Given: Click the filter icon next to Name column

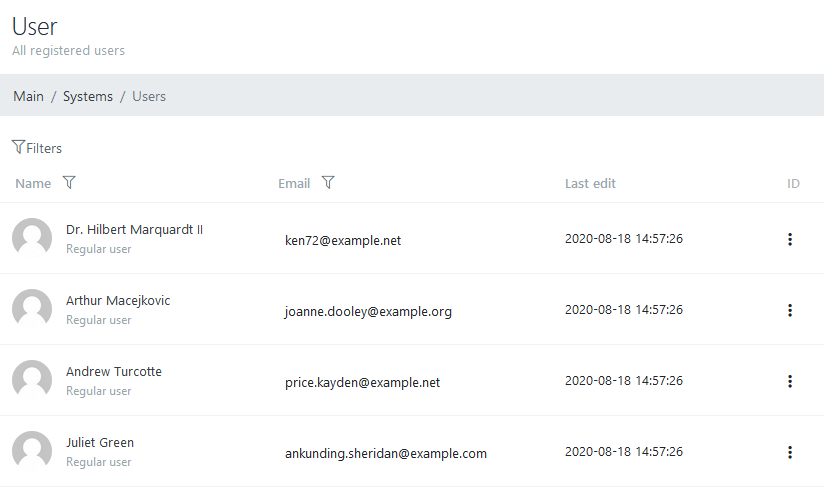Looking at the screenshot, I should pos(69,183).
